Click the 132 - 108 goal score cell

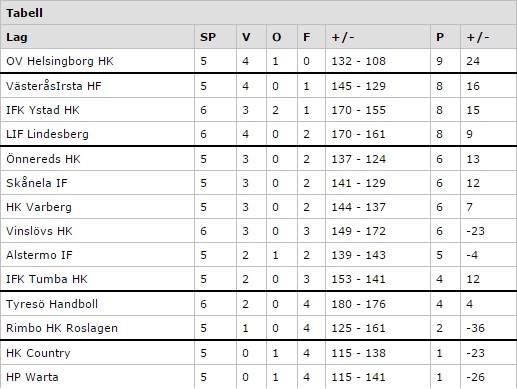click(358, 61)
